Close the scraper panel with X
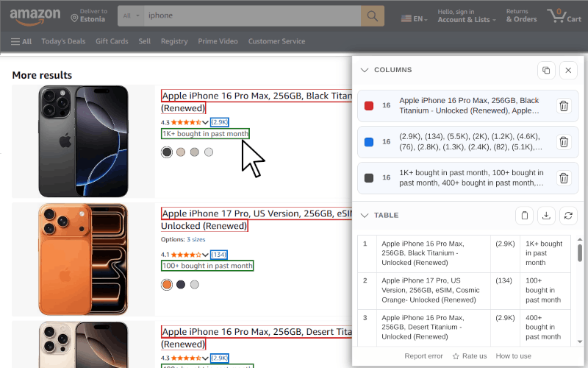The height and width of the screenshot is (368, 588). (x=568, y=70)
